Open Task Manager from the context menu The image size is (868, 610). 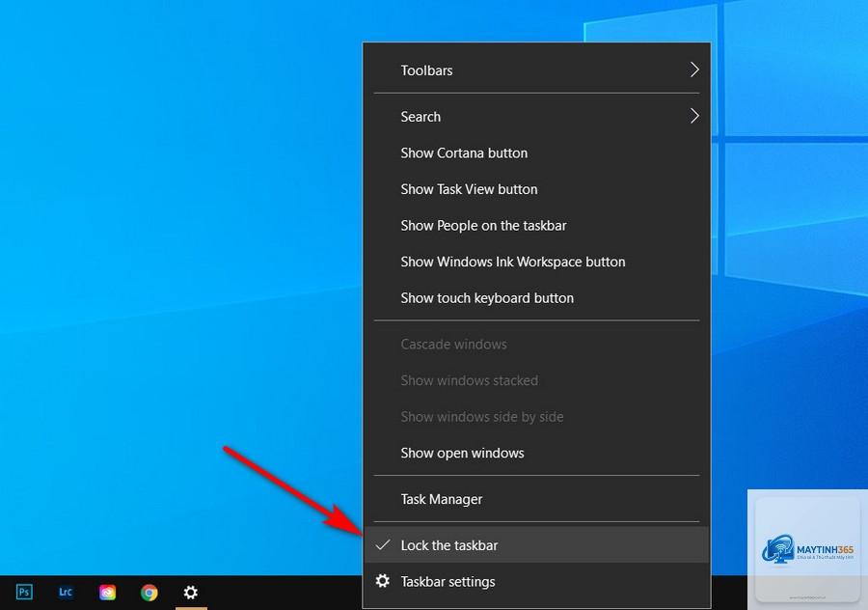536,499
